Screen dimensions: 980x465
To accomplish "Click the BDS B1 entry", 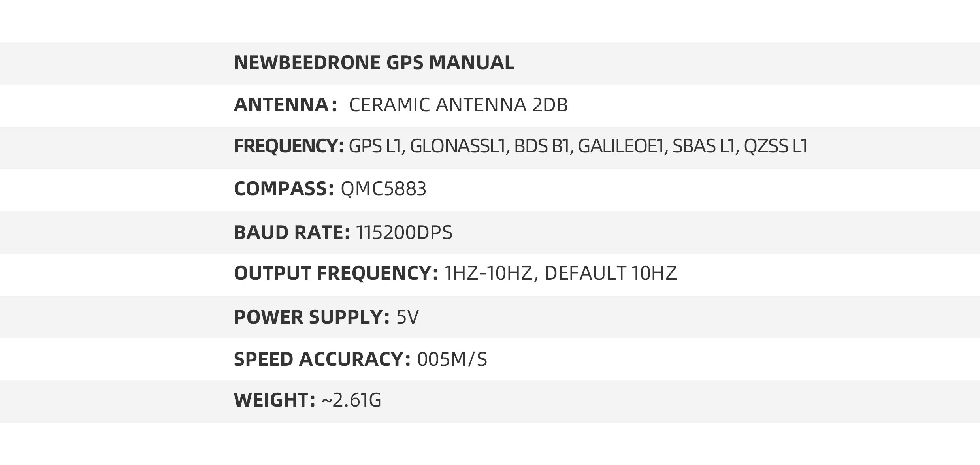I will click(543, 146).
